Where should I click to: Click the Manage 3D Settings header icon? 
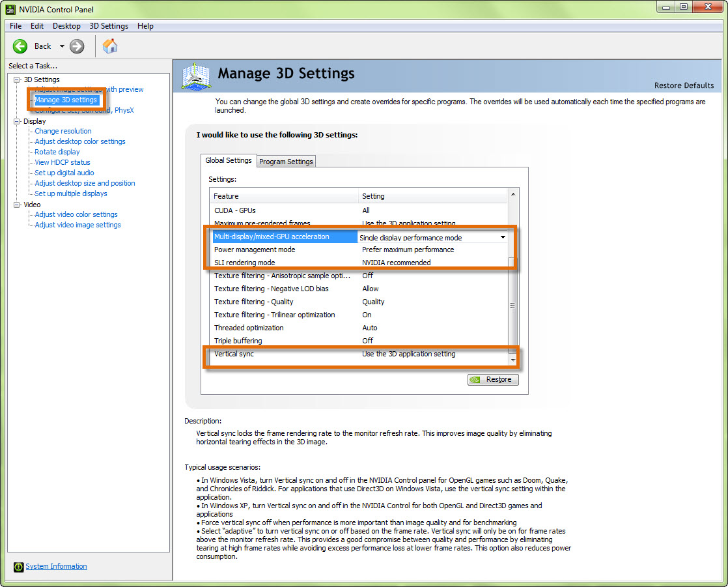click(x=197, y=77)
